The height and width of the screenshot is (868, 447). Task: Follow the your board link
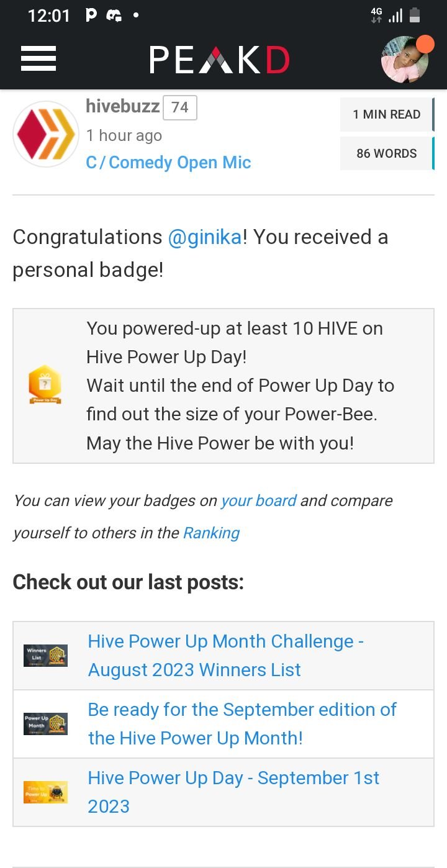click(259, 501)
